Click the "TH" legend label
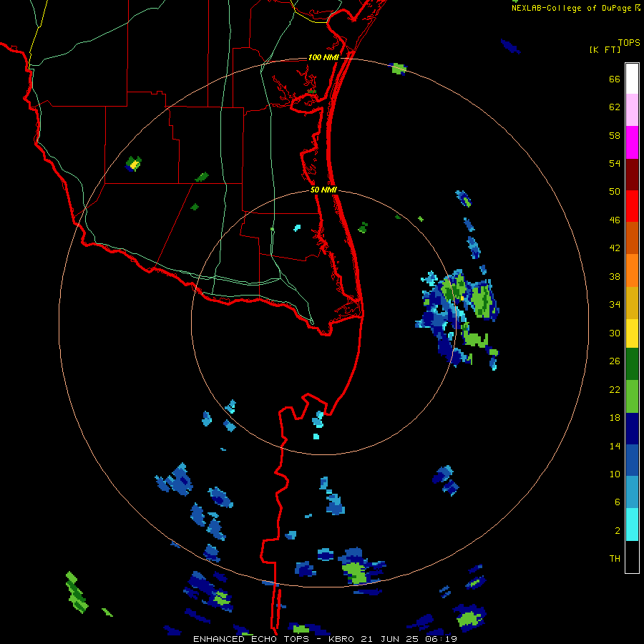The image size is (644, 644). (615, 559)
